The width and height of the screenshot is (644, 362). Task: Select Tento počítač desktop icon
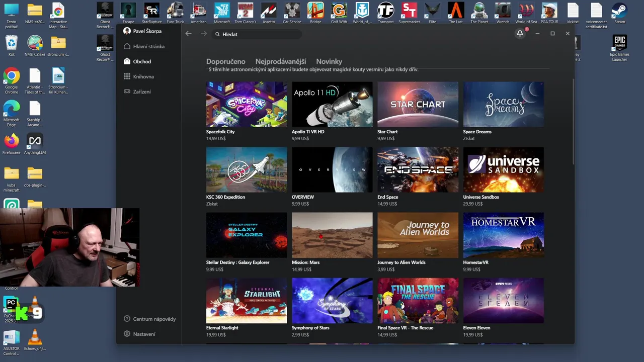pos(11,16)
